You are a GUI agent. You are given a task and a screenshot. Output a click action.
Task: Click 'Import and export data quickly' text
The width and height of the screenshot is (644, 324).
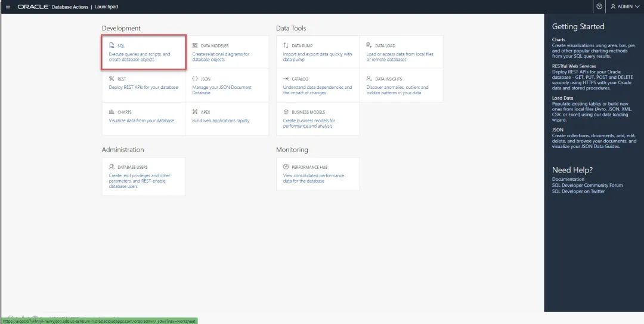coord(317,57)
